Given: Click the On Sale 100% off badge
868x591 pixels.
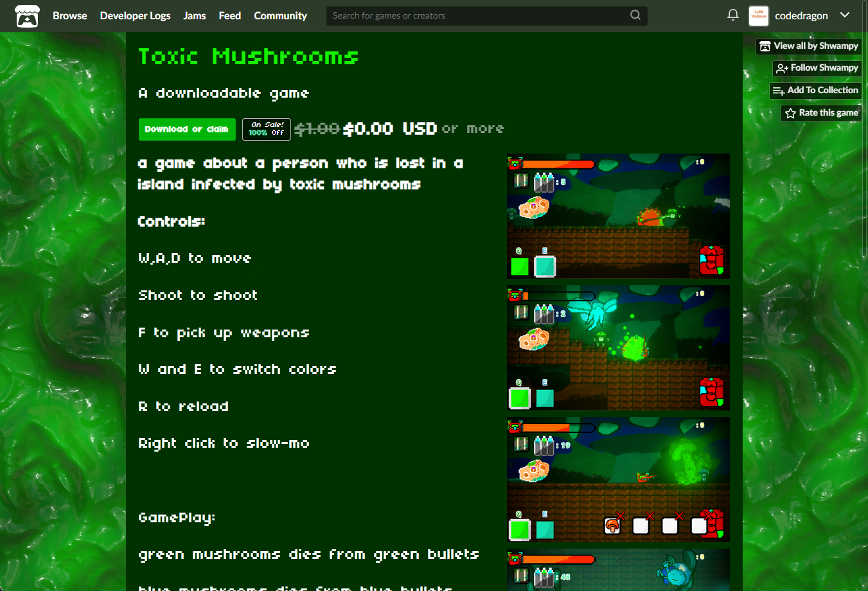Looking at the screenshot, I should 267,129.
